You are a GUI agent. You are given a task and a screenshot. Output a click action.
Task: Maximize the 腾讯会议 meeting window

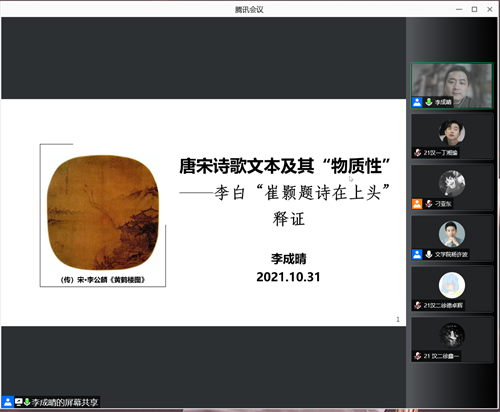pos(474,9)
